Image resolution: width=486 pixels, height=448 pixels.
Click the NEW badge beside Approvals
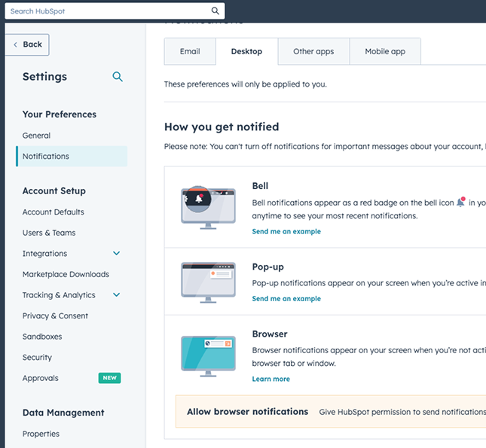point(110,378)
